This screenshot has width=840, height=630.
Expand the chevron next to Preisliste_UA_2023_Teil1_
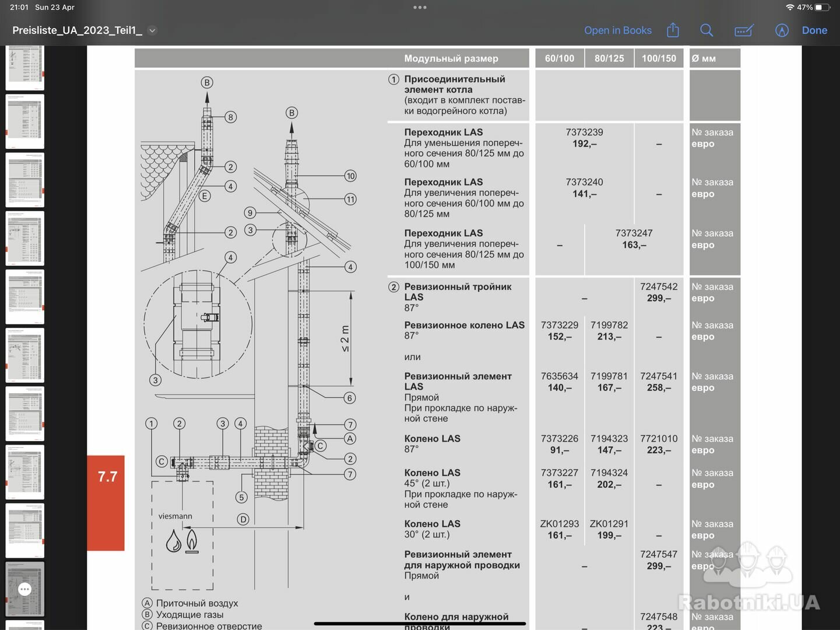pyautogui.click(x=152, y=30)
